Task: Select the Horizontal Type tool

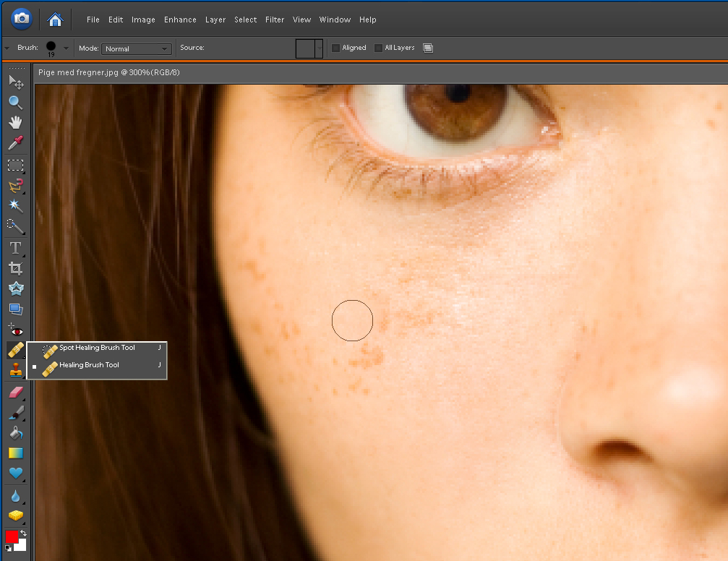Action: tap(15, 248)
